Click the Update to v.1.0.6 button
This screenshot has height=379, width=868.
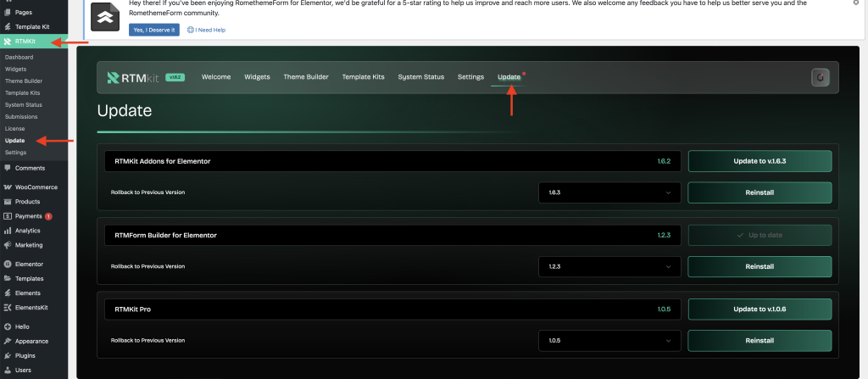pos(759,309)
